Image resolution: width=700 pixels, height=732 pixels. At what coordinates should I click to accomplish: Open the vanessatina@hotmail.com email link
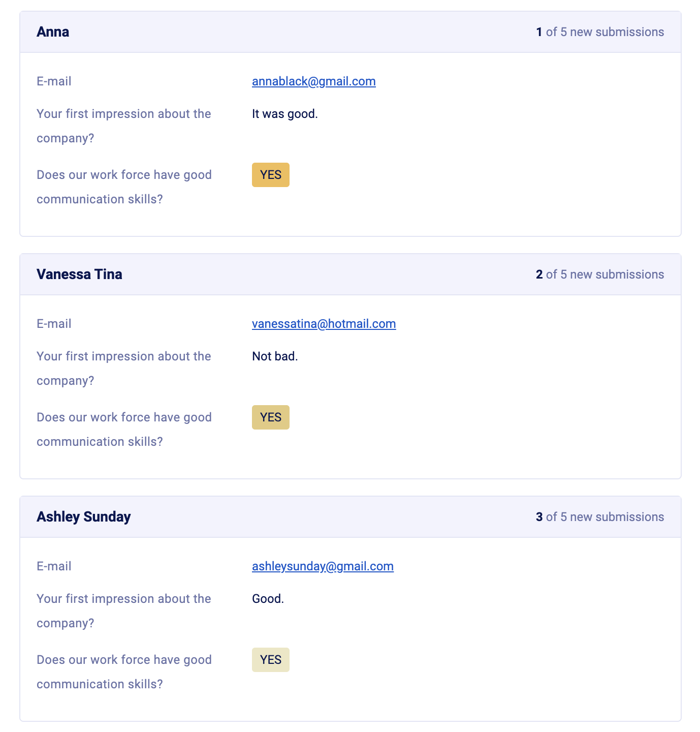324,324
